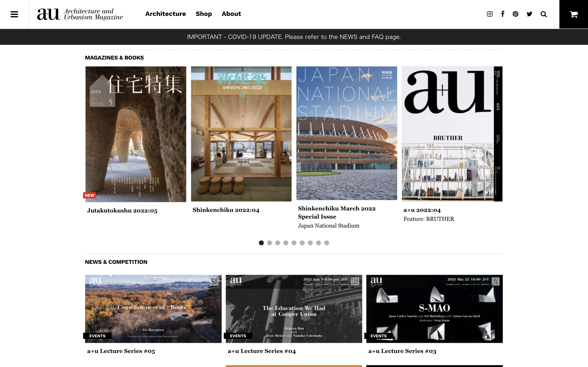Viewport: 588px width, 367px height.
Task: Click the COVID-19 update banner
Action: pyautogui.click(x=294, y=37)
